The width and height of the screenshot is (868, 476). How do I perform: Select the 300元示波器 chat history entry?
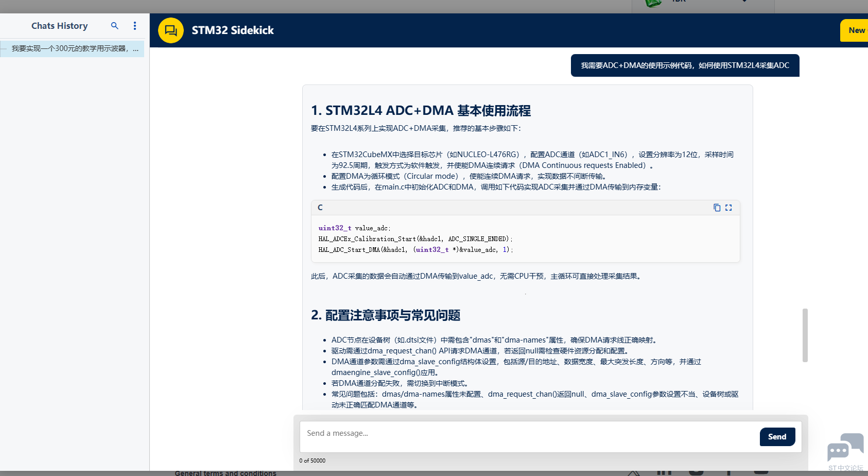click(72, 48)
